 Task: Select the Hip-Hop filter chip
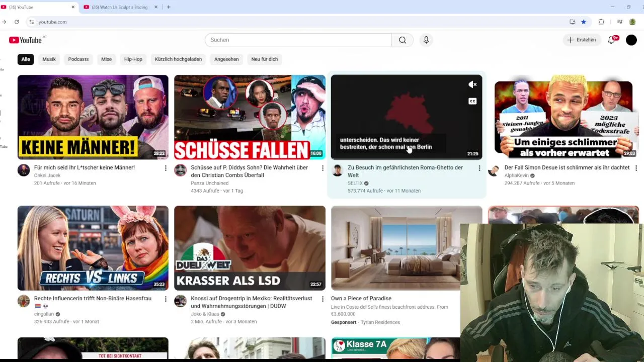133,59
